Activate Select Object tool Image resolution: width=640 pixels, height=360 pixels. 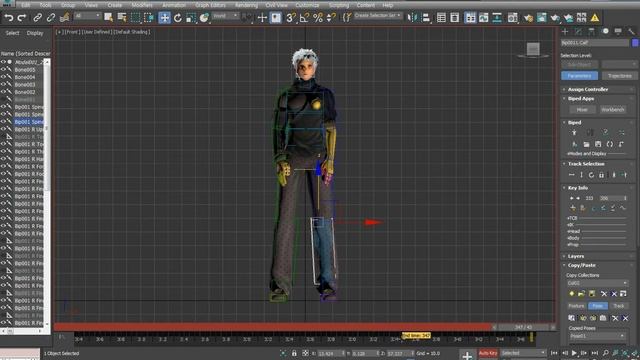[x=109, y=18]
